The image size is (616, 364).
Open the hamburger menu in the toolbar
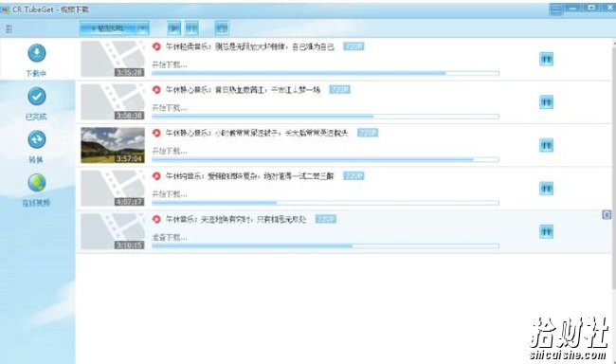[x=9, y=28]
